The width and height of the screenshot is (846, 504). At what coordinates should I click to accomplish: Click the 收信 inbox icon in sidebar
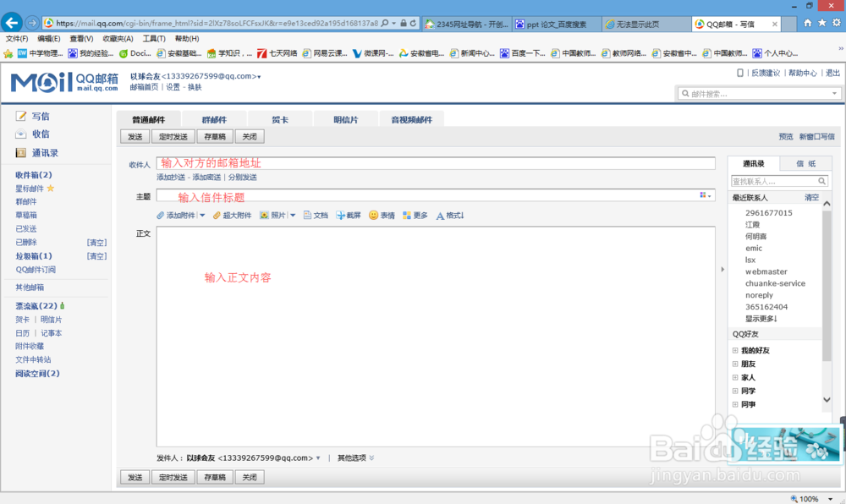pyautogui.click(x=21, y=134)
